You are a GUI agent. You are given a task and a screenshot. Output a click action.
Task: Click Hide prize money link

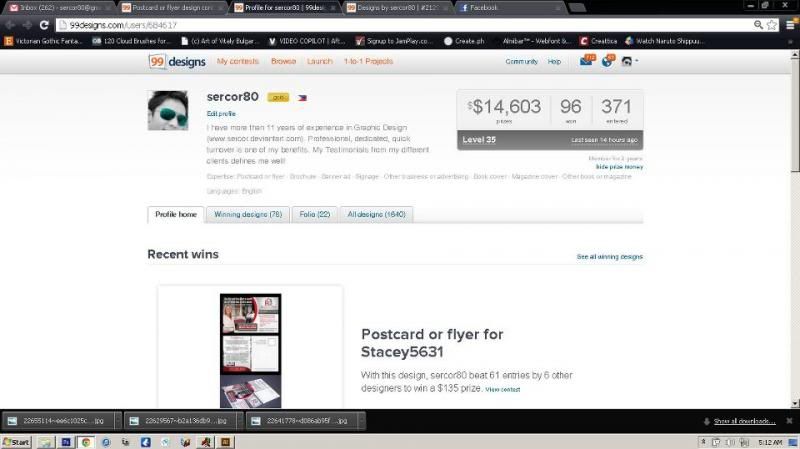point(619,167)
